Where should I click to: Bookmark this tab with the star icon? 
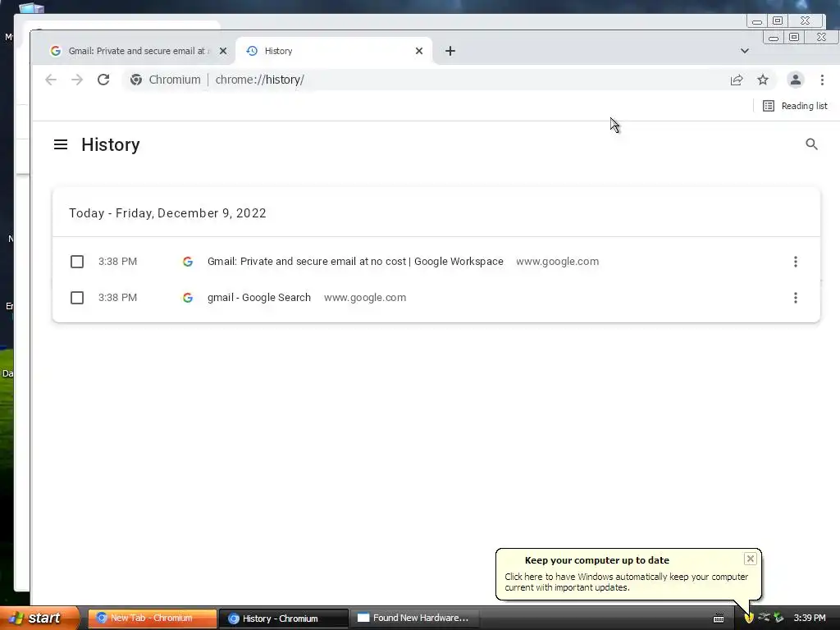(x=763, y=80)
